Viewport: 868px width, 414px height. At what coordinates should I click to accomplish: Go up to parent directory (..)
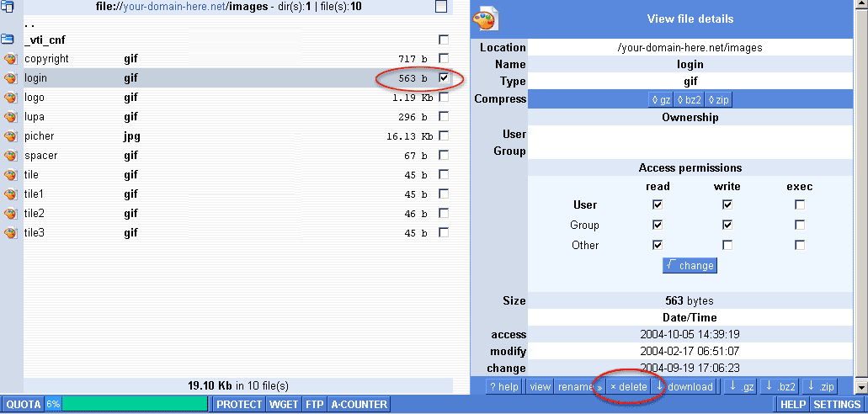(29, 24)
